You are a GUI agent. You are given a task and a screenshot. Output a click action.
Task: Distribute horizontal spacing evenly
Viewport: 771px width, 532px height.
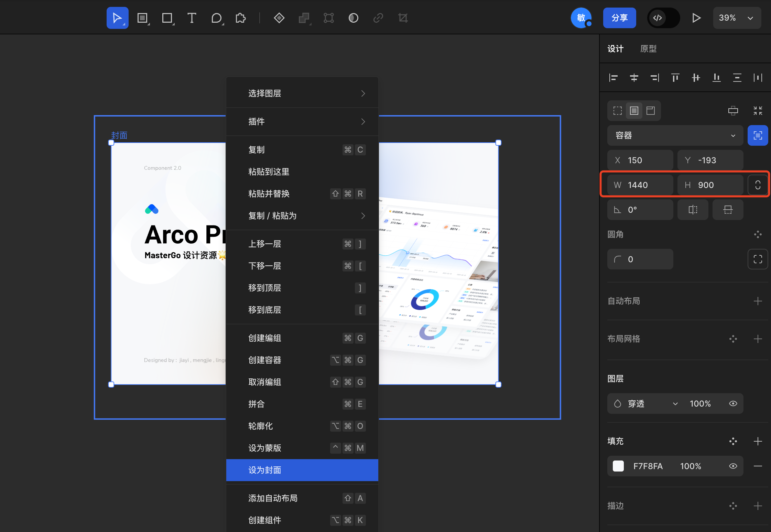click(758, 78)
